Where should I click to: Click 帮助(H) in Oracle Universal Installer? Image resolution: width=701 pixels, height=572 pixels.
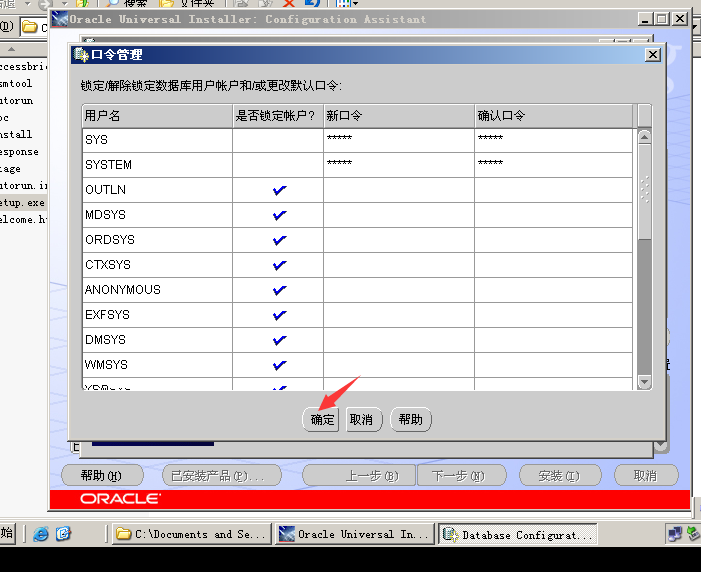102,475
